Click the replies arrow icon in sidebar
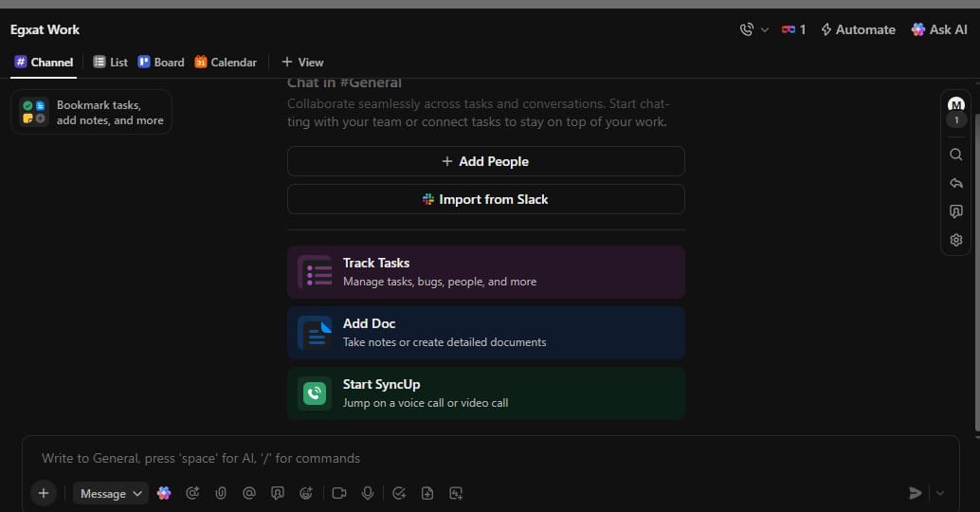980x512 pixels. pyautogui.click(x=956, y=183)
